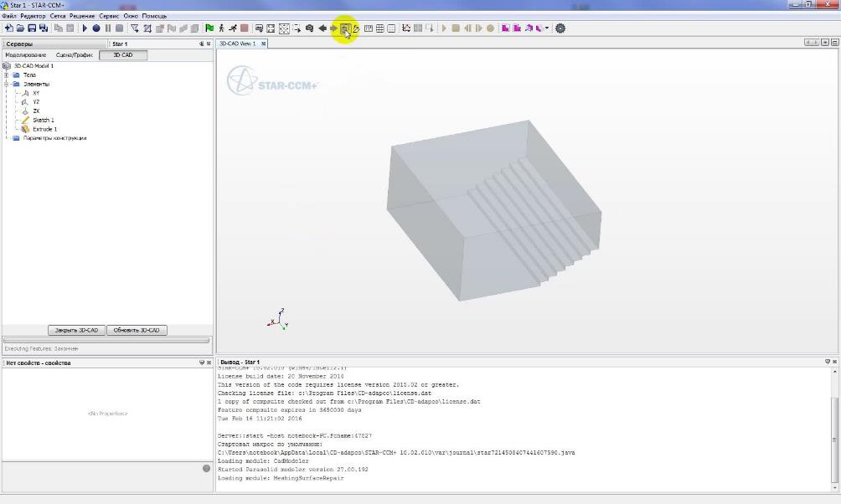
Task: Select the XY plane tree item
Action: pyautogui.click(x=35, y=93)
